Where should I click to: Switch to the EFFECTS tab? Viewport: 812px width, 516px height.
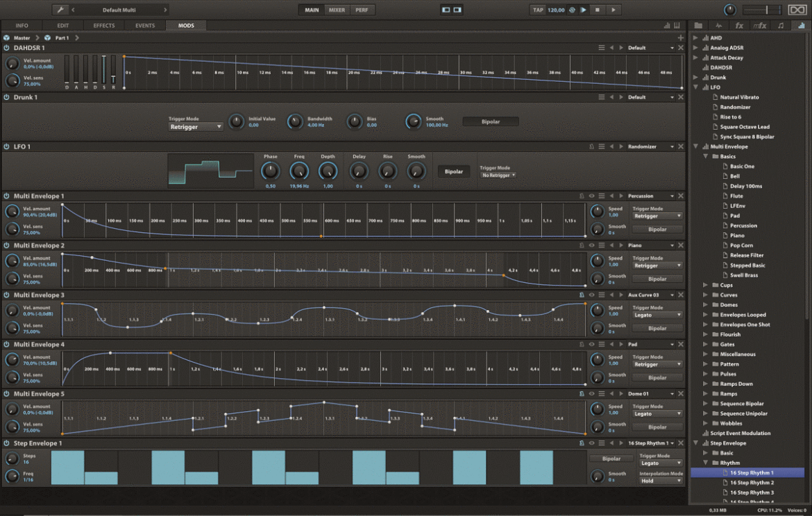click(x=104, y=26)
